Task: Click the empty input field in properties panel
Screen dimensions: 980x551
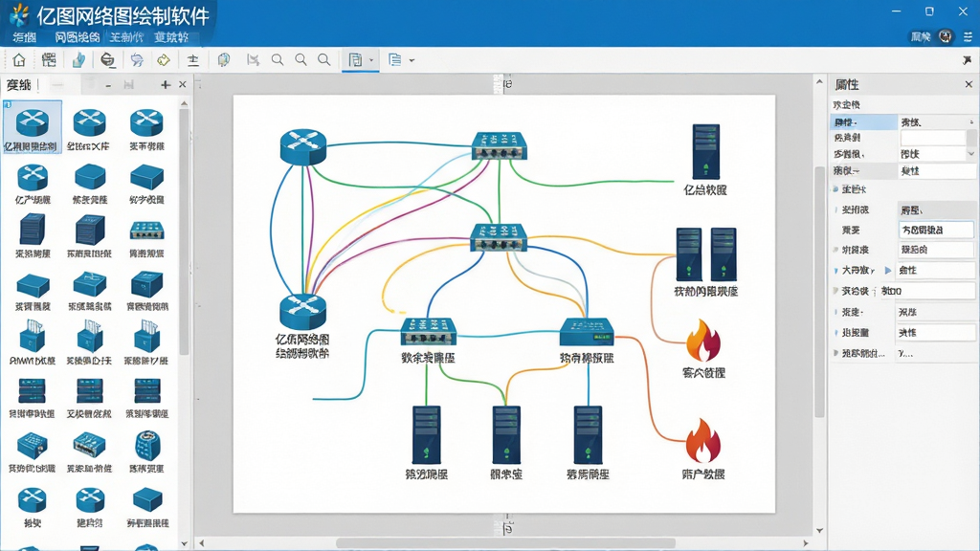Action: coord(933,138)
